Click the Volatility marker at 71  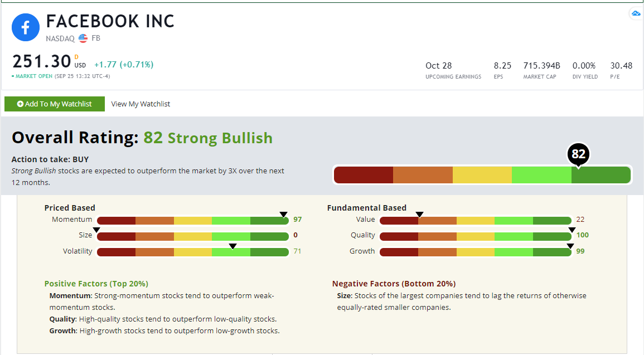[x=233, y=245]
